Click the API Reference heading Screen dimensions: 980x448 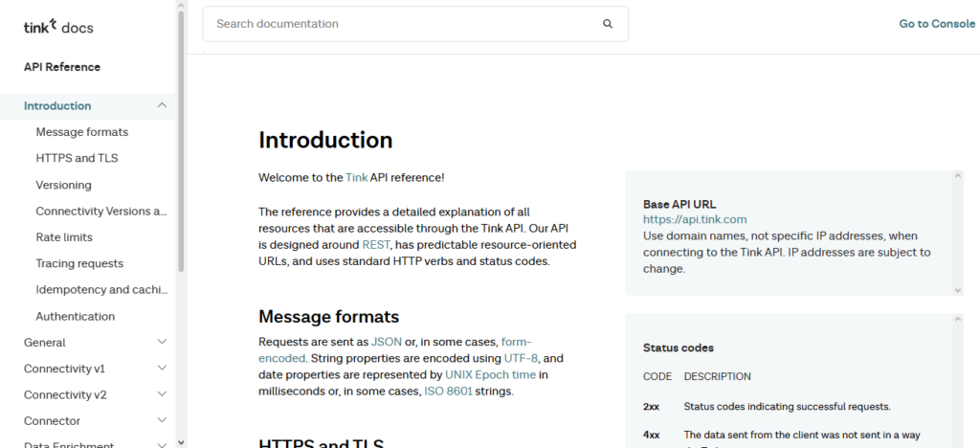62,67
